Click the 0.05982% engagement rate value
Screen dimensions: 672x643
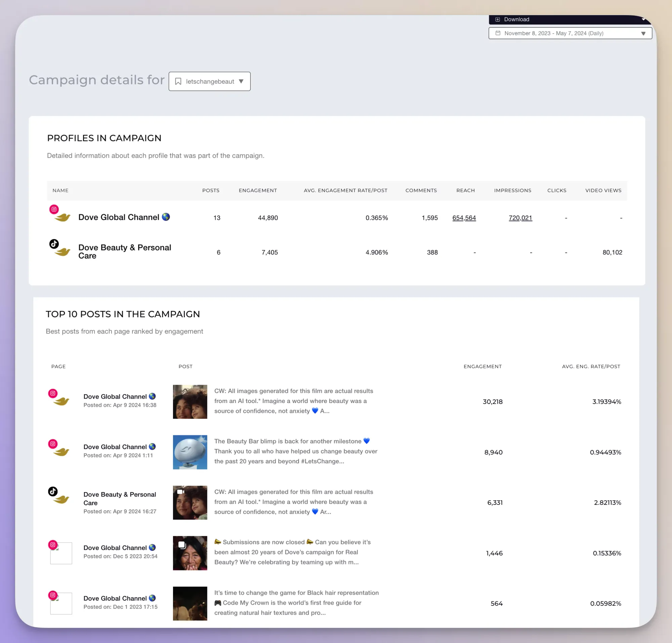coord(605,603)
